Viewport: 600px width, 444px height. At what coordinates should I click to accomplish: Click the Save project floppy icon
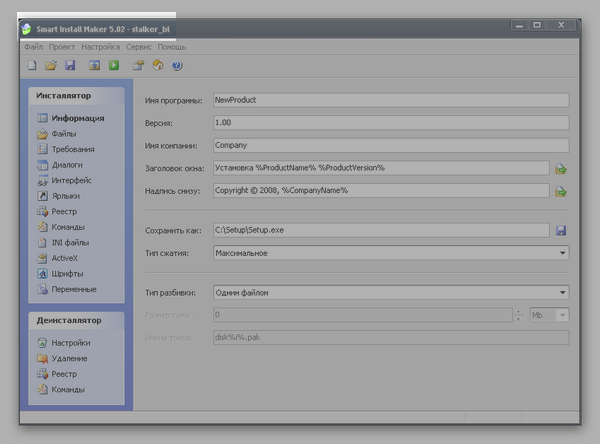pos(70,66)
